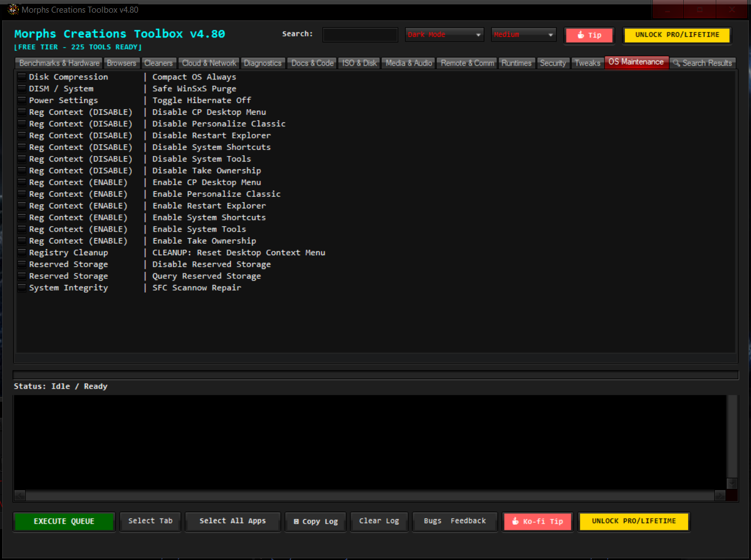Image resolution: width=751 pixels, height=560 pixels.
Task: Click the log's vertical scrollbar down arrow
Action: pyautogui.click(x=732, y=483)
